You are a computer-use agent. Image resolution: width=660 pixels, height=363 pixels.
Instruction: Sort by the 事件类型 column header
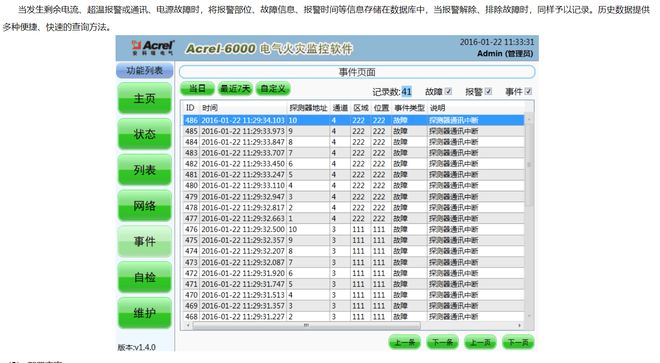pyautogui.click(x=409, y=108)
